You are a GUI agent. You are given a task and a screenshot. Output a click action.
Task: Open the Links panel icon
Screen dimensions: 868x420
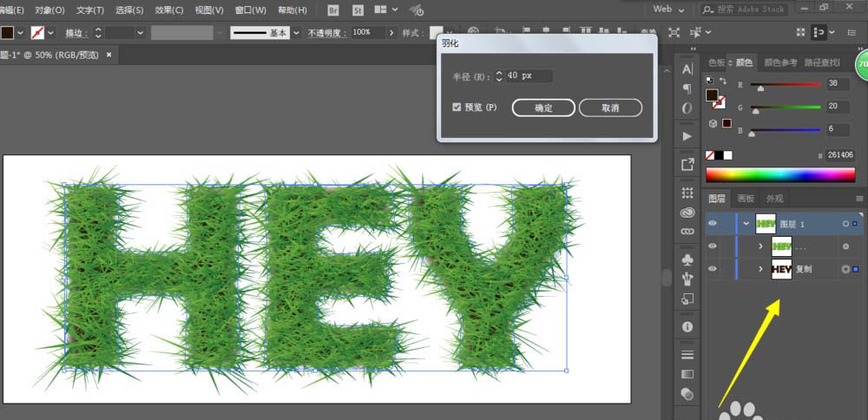[x=687, y=230]
